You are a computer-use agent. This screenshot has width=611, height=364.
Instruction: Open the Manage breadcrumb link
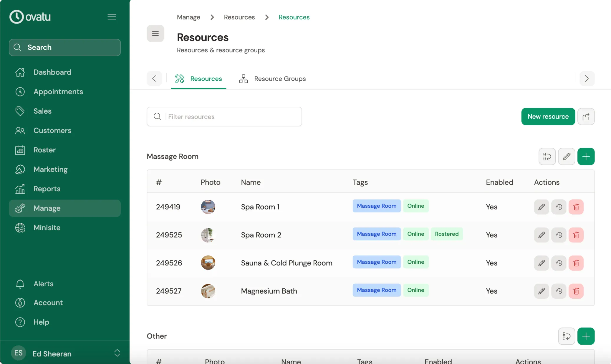pyautogui.click(x=188, y=17)
